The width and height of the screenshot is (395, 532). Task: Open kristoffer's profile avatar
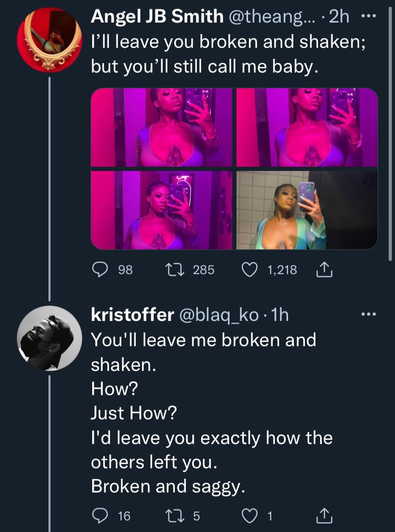pos(48,337)
